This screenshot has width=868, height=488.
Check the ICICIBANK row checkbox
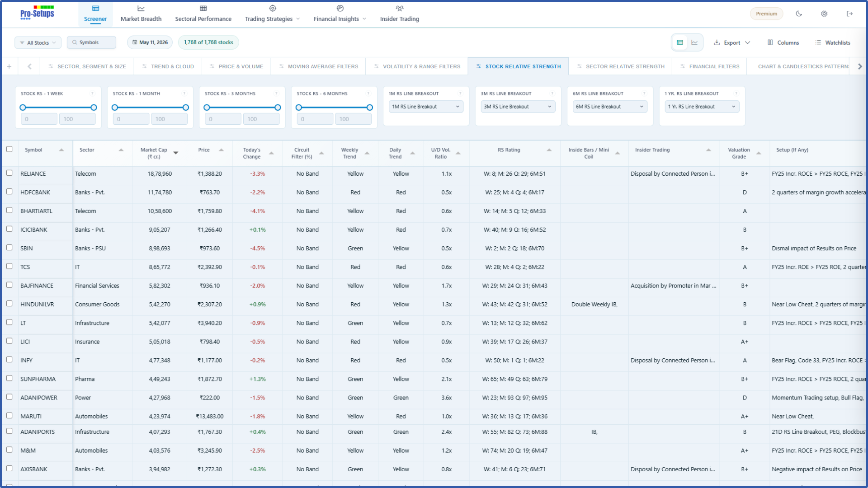pyautogui.click(x=9, y=229)
